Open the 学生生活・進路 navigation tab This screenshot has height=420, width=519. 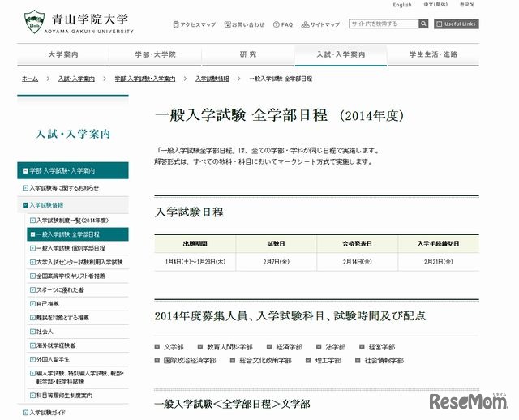433,54
